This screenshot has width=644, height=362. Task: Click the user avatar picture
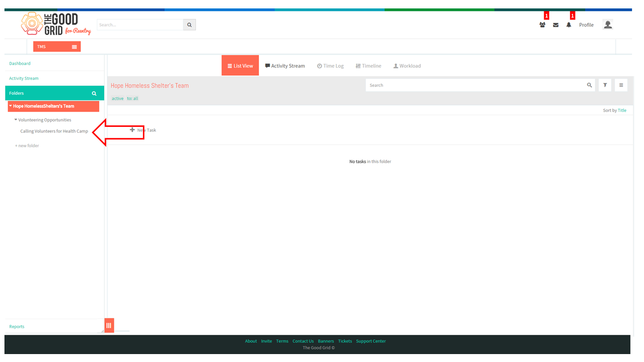[x=608, y=24]
